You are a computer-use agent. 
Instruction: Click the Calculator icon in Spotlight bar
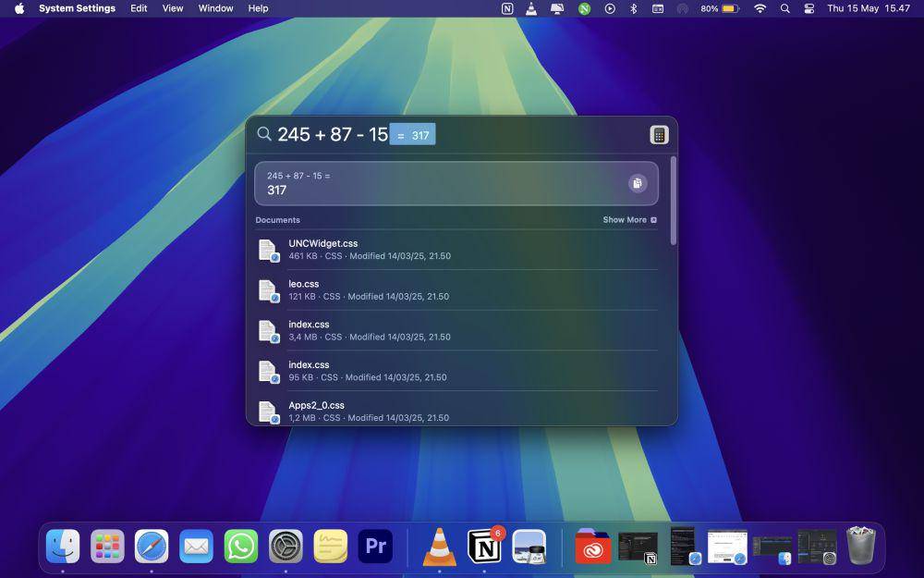point(659,135)
